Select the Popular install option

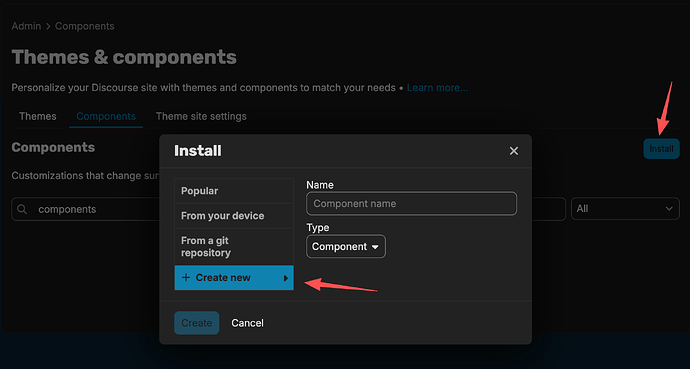pyautogui.click(x=234, y=191)
